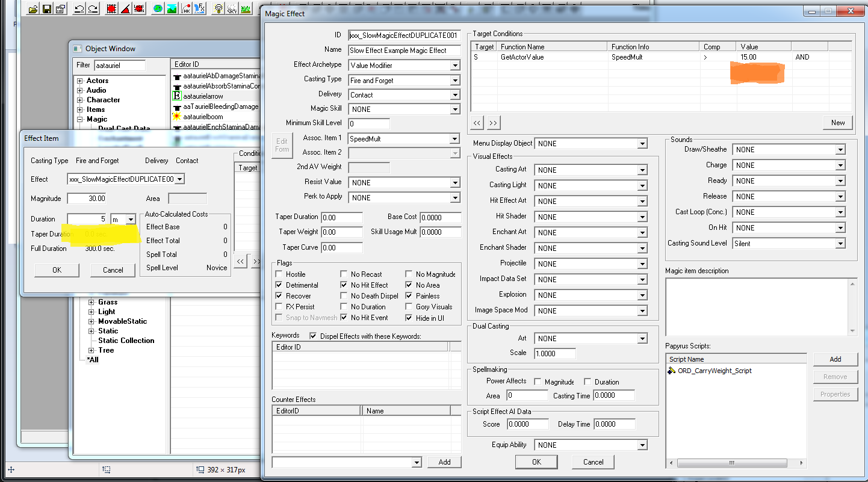The height and width of the screenshot is (482, 868).
Task: Expand the Actors tree node
Action: (79, 81)
